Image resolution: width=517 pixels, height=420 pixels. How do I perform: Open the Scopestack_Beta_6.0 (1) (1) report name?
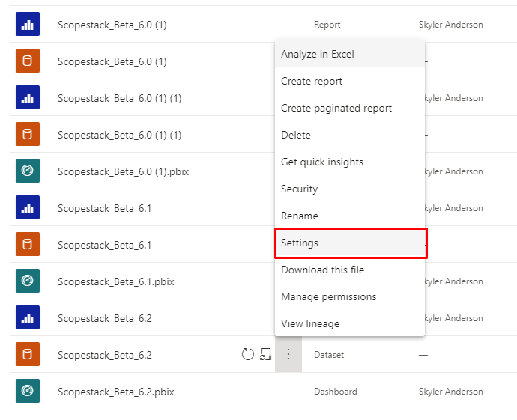click(x=119, y=98)
